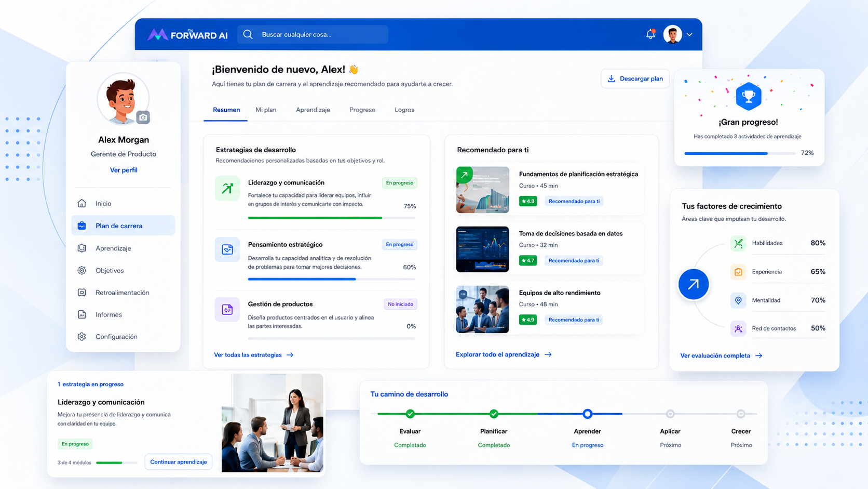Open the Aprendizaje tab

point(313,110)
